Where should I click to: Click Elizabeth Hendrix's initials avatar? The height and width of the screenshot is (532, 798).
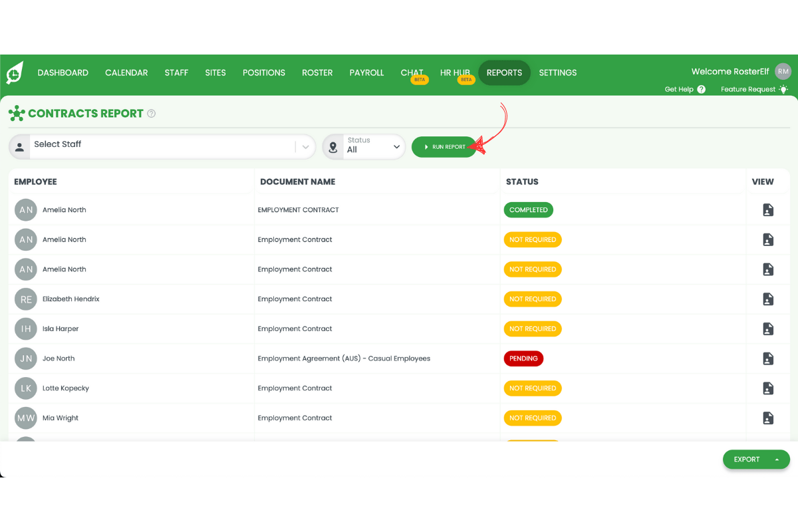25,299
